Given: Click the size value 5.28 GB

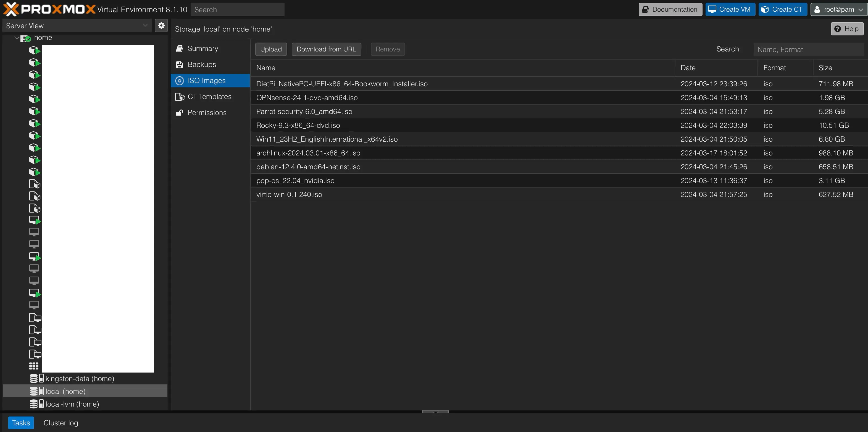Looking at the screenshot, I should [832, 111].
